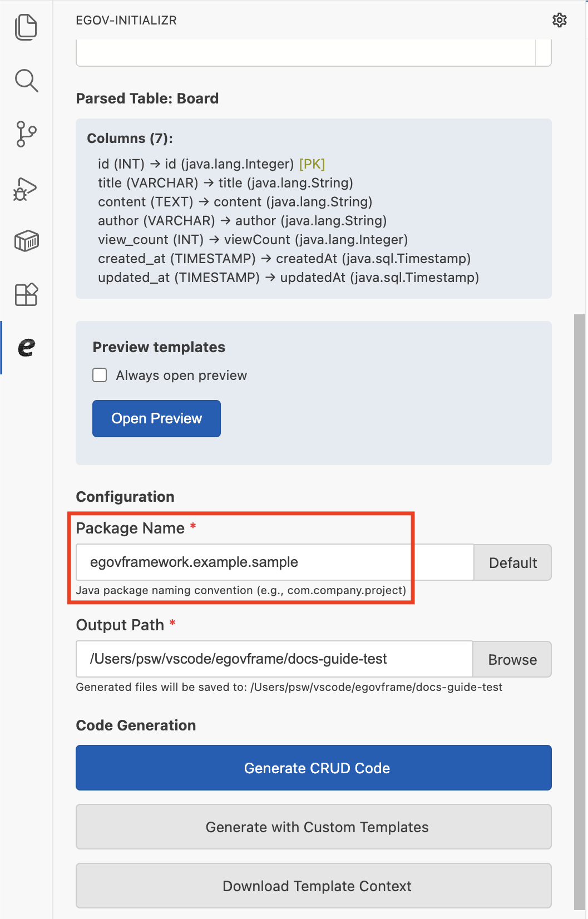Click the Open Preview button
Screen dimensions: 588x919
click(x=156, y=418)
